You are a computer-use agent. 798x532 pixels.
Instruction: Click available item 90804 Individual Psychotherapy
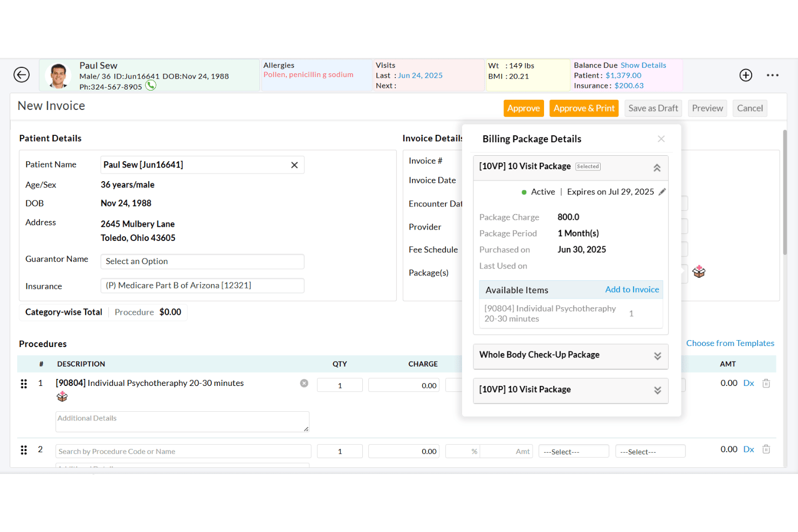(570, 314)
